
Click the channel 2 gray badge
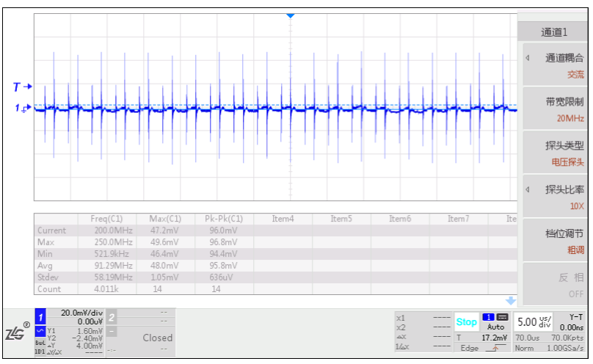(x=112, y=317)
